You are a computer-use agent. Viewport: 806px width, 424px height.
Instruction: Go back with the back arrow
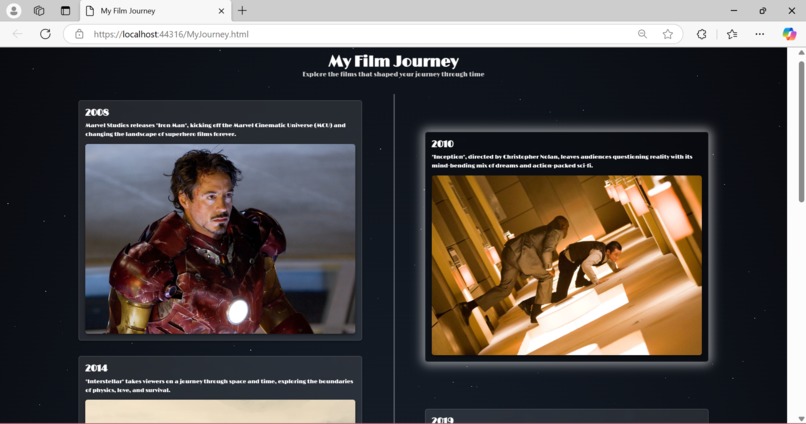[17, 34]
